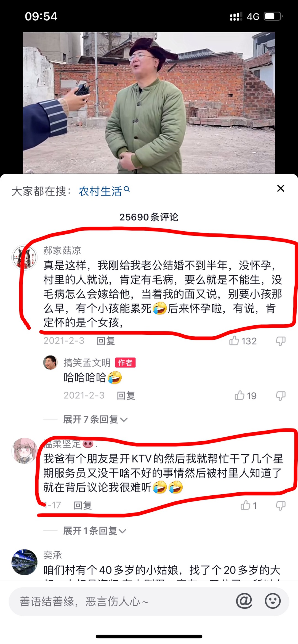Open pink-haired avatar of 温柔坚定
Screen dimensions: 298x644
click(x=24, y=451)
